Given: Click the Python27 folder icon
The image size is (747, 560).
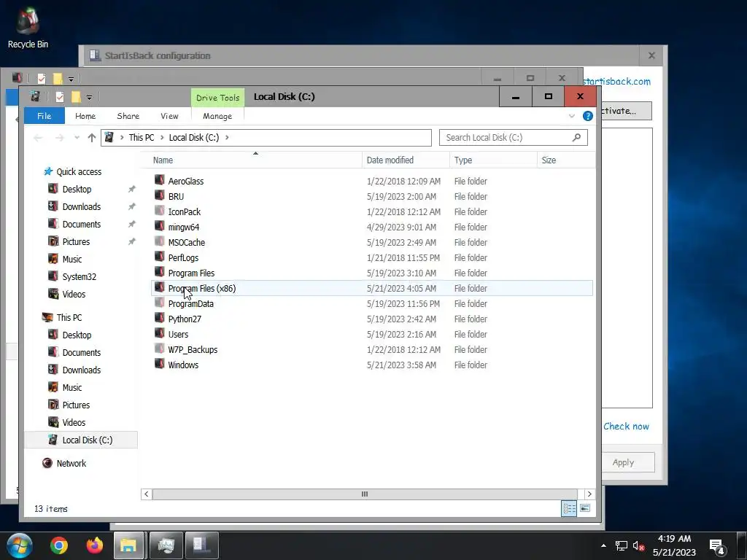Looking at the screenshot, I should coord(160,319).
